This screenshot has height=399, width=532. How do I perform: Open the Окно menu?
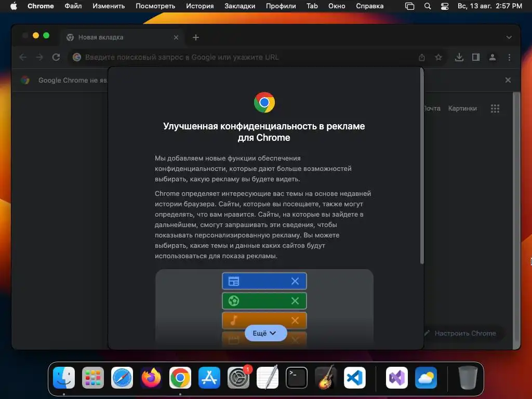337,6
